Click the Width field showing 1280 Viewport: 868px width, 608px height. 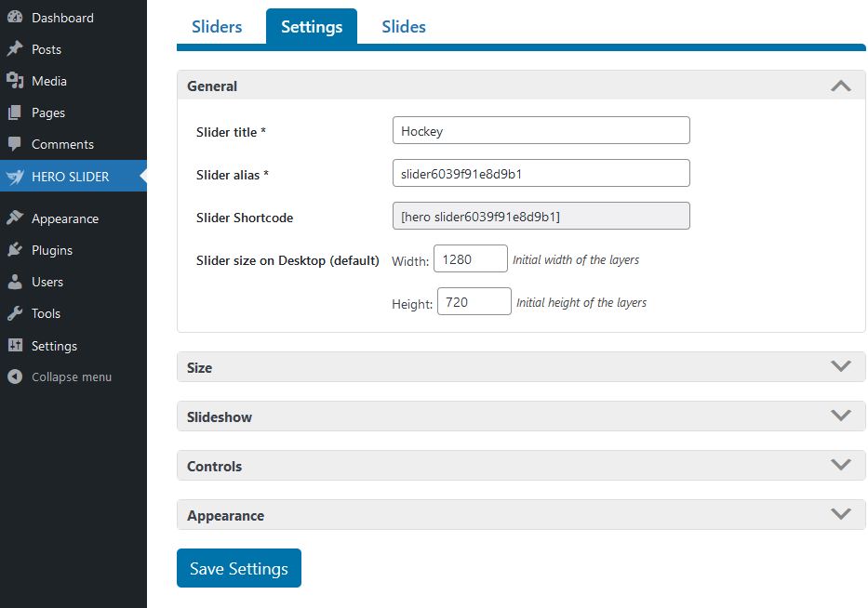[471, 258]
